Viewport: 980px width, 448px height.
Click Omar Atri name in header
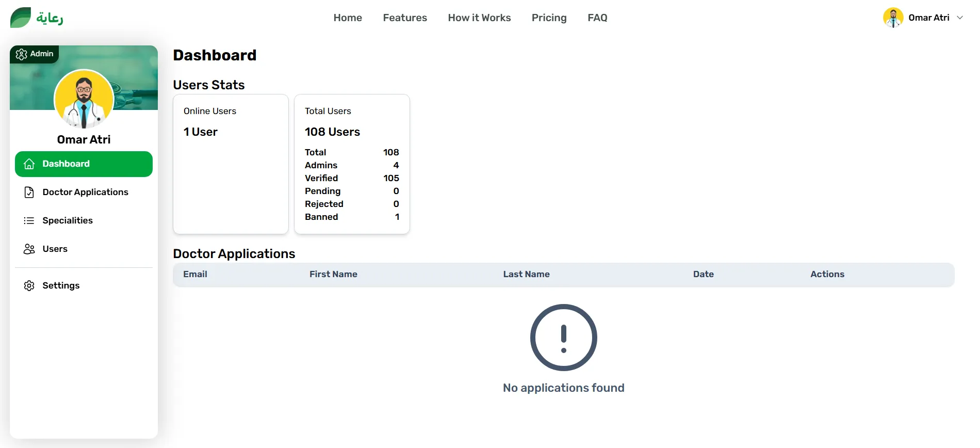pyautogui.click(x=928, y=18)
